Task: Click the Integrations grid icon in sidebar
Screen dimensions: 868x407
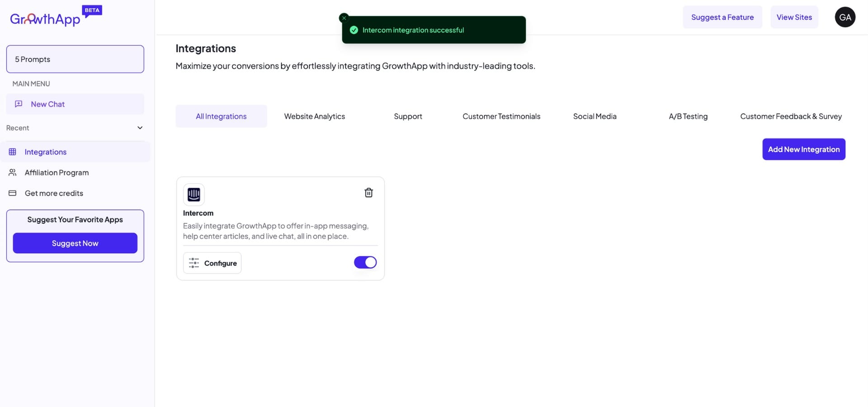Action: pyautogui.click(x=13, y=152)
